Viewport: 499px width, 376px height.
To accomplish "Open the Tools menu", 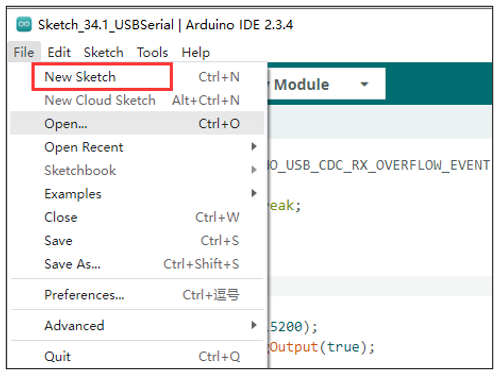I will tap(153, 52).
